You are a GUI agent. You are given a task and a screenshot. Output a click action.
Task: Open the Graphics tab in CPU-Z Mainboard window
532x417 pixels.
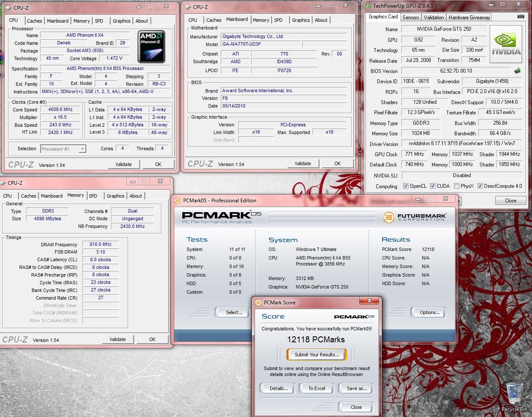point(301,20)
